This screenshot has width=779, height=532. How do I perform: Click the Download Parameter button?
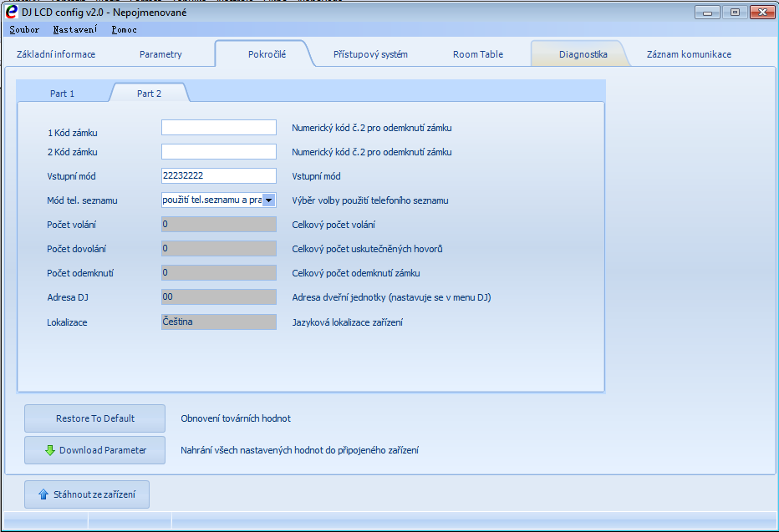95,450
